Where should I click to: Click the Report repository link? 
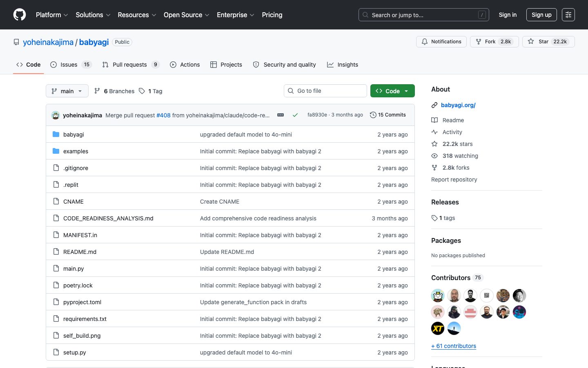[x=454, y=180]
